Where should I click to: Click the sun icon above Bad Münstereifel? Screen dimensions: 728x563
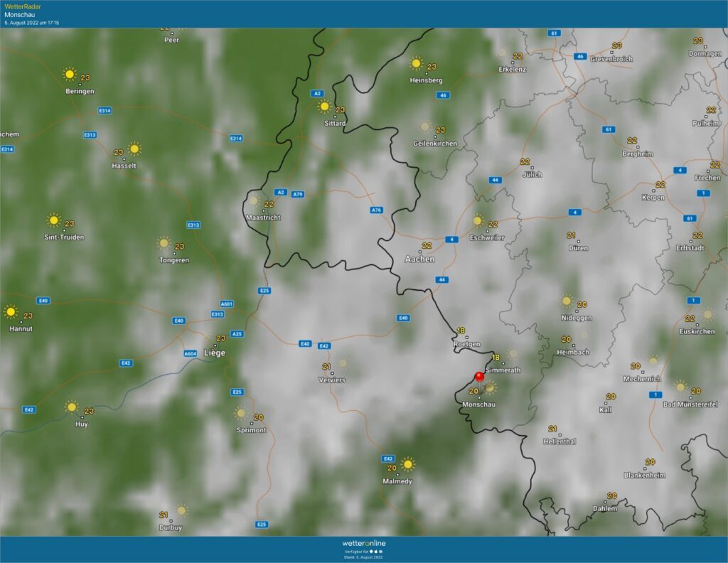tap(680, 387)
